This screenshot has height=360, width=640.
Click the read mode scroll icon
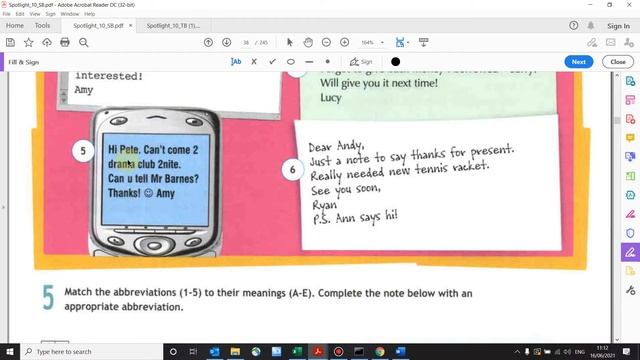pos(424,42)
